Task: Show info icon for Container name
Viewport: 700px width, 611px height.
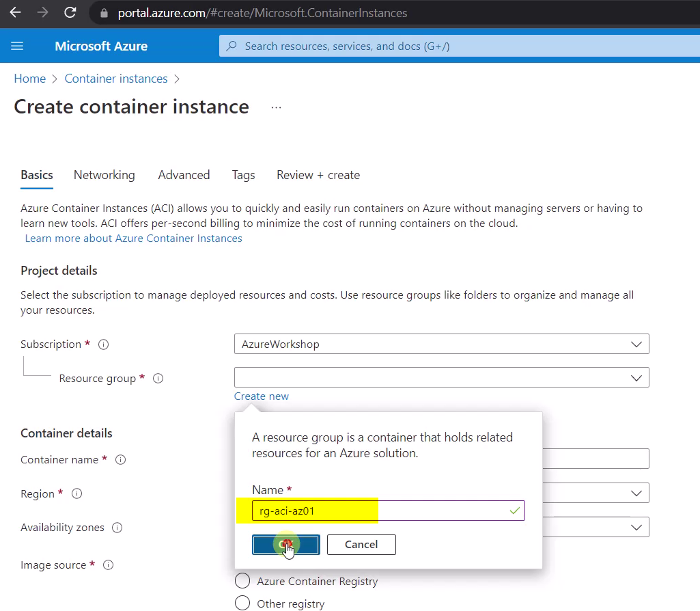Action: coord(120,459)
